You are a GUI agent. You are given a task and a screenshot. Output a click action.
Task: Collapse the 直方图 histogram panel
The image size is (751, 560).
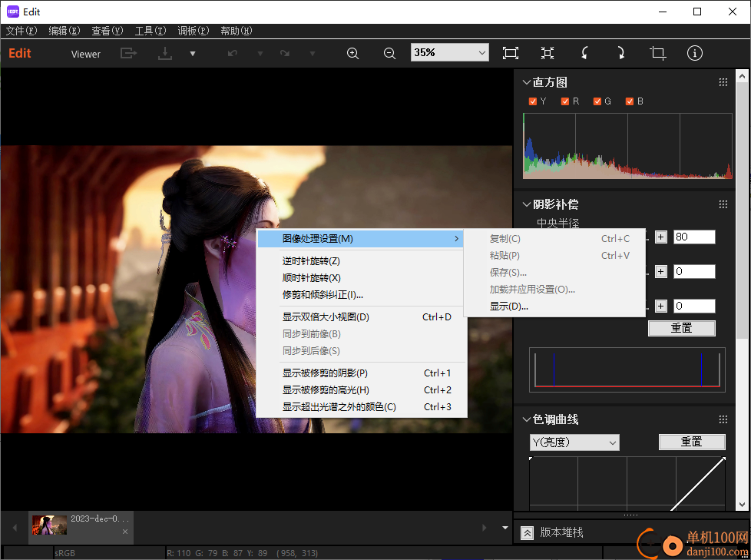click(x=526, y=82)
